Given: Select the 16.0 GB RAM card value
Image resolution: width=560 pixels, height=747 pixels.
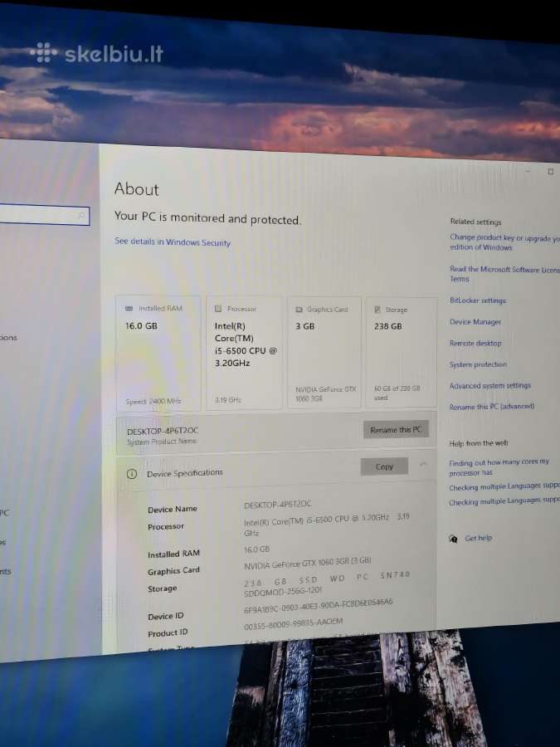Looking at the screenshot, I should pyautogui.click(x=141, y=326).
